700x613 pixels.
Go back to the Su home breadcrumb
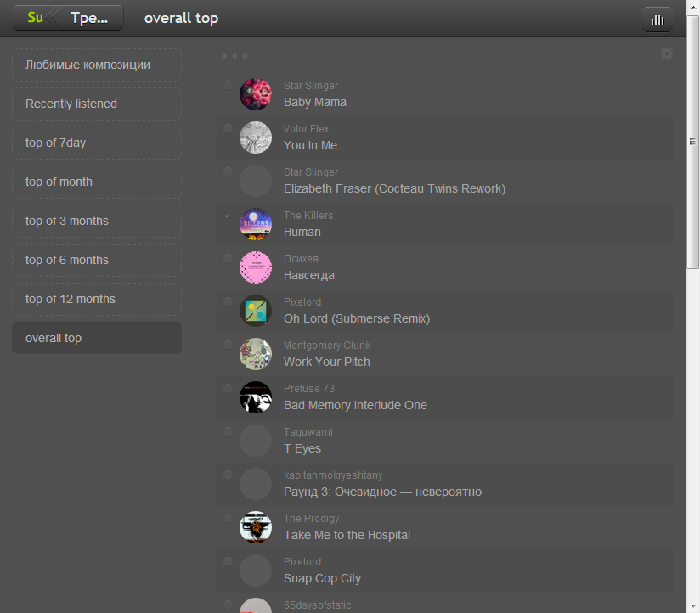pyautogui.click(x=36, y=18)
